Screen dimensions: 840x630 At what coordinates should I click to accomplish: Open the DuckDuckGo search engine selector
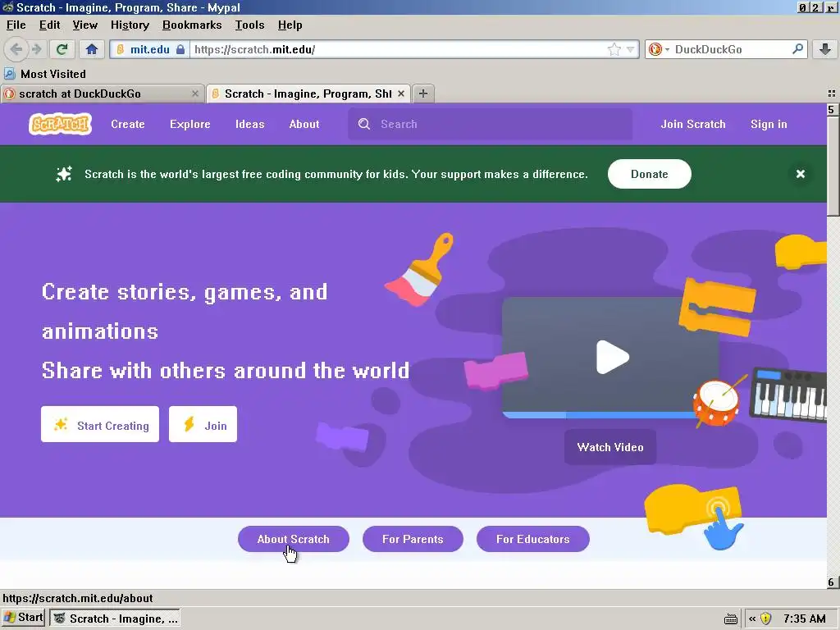click(659, 49)
